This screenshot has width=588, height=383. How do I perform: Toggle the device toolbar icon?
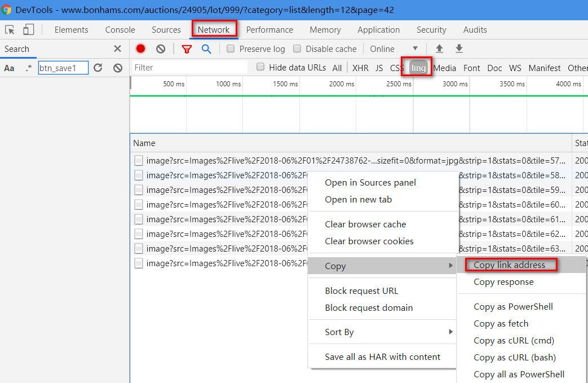28,30
